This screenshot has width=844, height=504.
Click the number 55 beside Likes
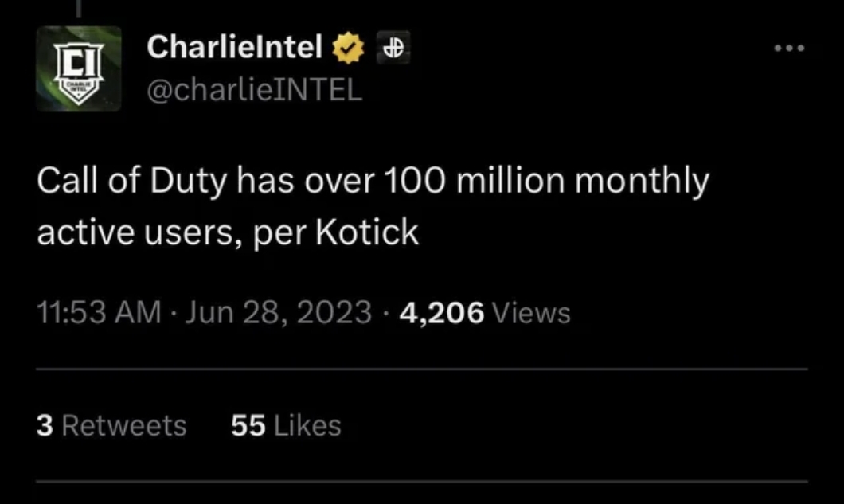248,425
